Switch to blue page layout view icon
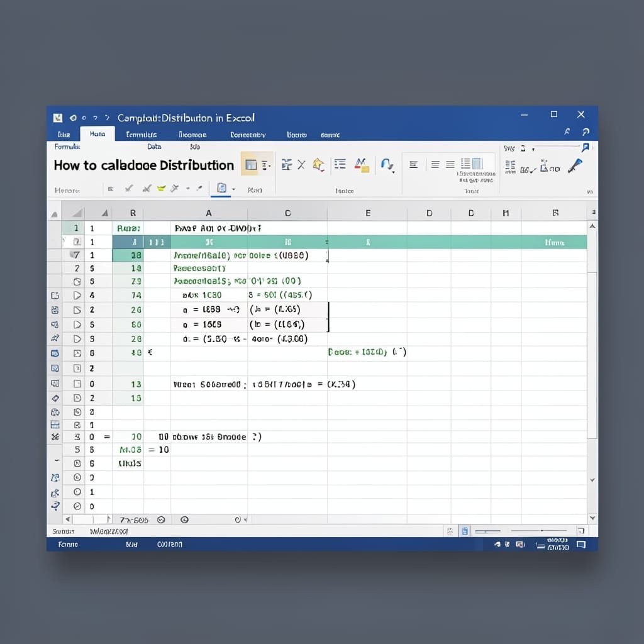 pos(465,531)
